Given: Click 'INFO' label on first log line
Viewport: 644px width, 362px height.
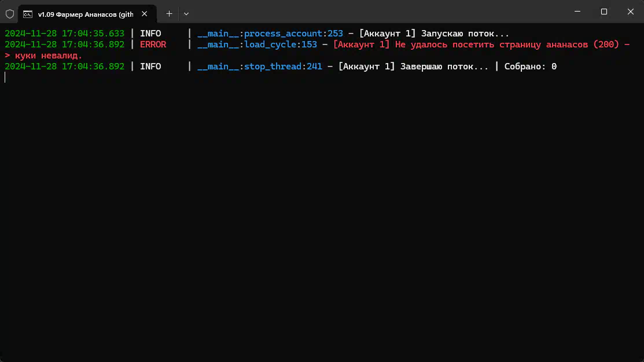Looking at the screenshot, I should (x=151, y=34).
